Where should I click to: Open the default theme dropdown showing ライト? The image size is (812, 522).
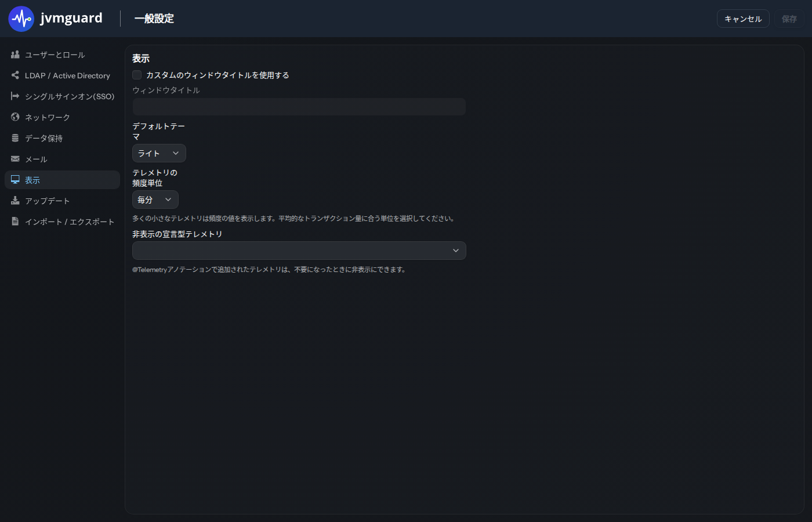coord(159,153)
